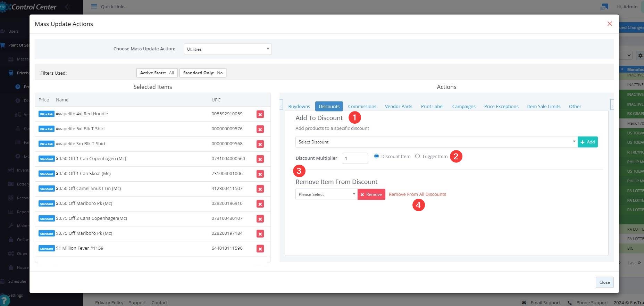The height and width of the screenshot is (306, 644).
Task: Open the Commissions tab
Action: 362,106
